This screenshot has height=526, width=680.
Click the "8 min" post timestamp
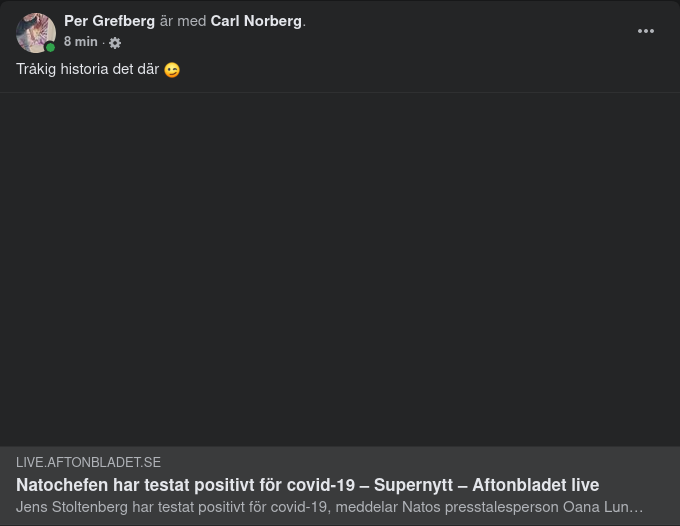(x=80, y=42)
